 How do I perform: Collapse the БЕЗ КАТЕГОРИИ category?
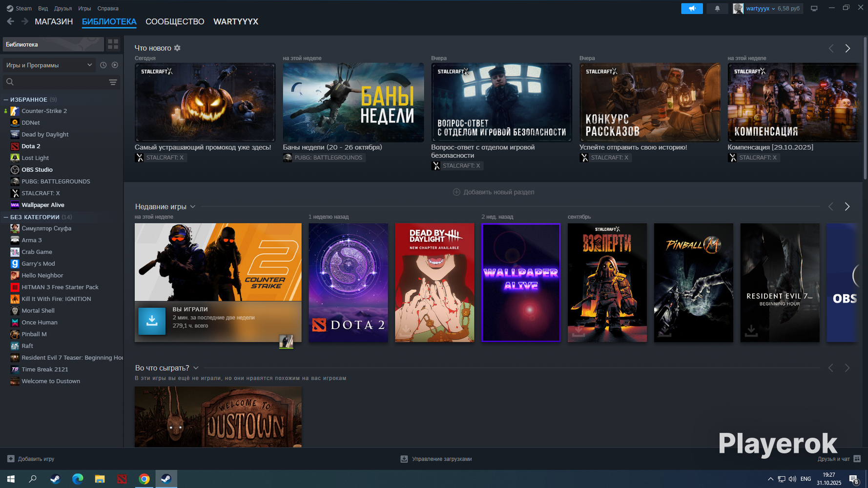click(6, 217)
